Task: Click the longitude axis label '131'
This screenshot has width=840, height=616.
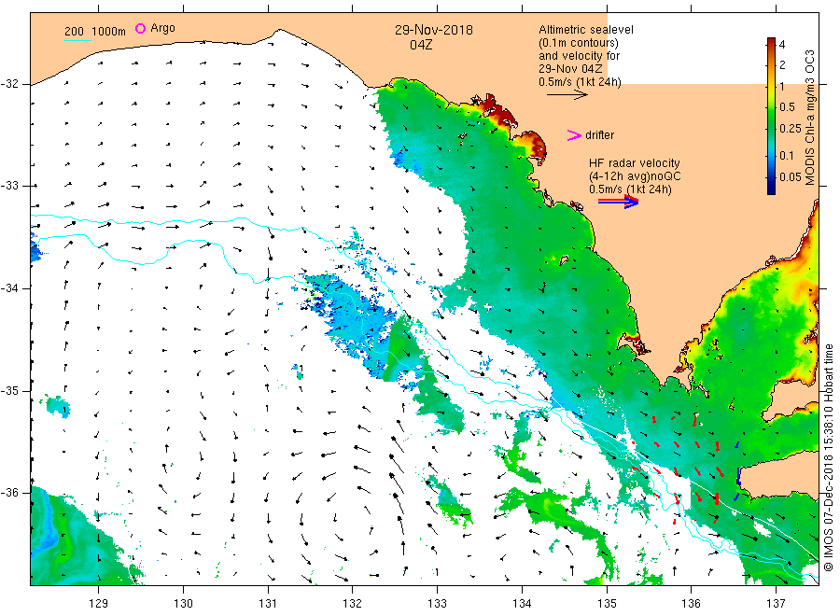Action: coord(268,604)
